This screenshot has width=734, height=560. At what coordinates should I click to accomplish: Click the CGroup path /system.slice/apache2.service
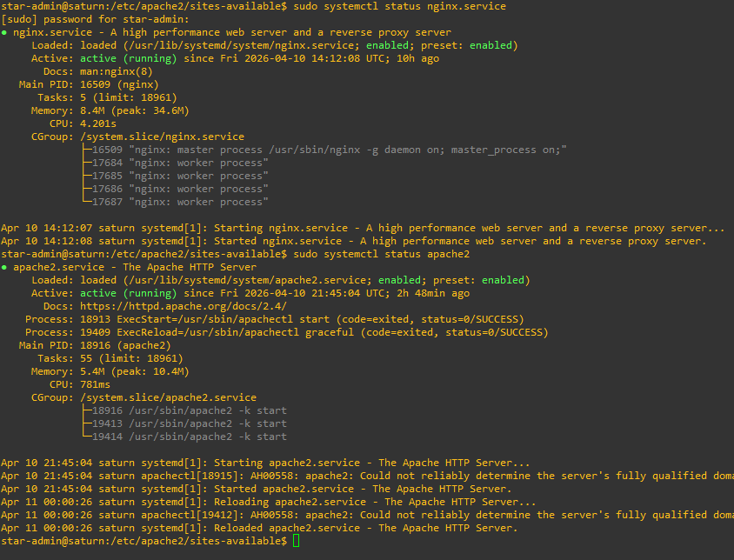tap(168, 397)
